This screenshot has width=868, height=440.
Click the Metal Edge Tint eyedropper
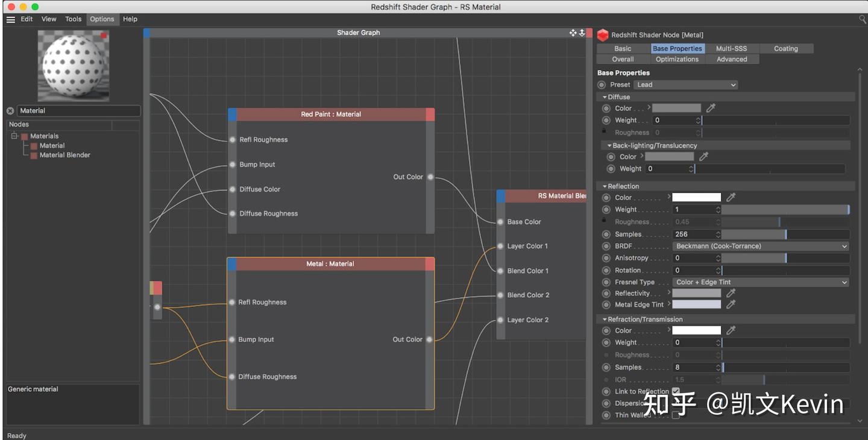[731, 304]
